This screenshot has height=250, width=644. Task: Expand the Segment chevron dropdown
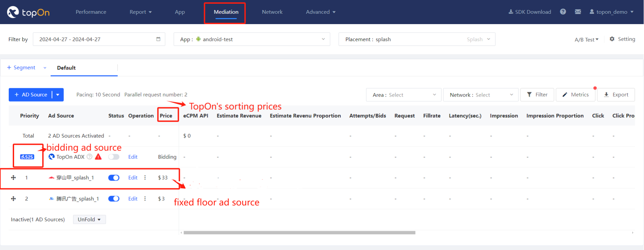(x=45, y=68)
